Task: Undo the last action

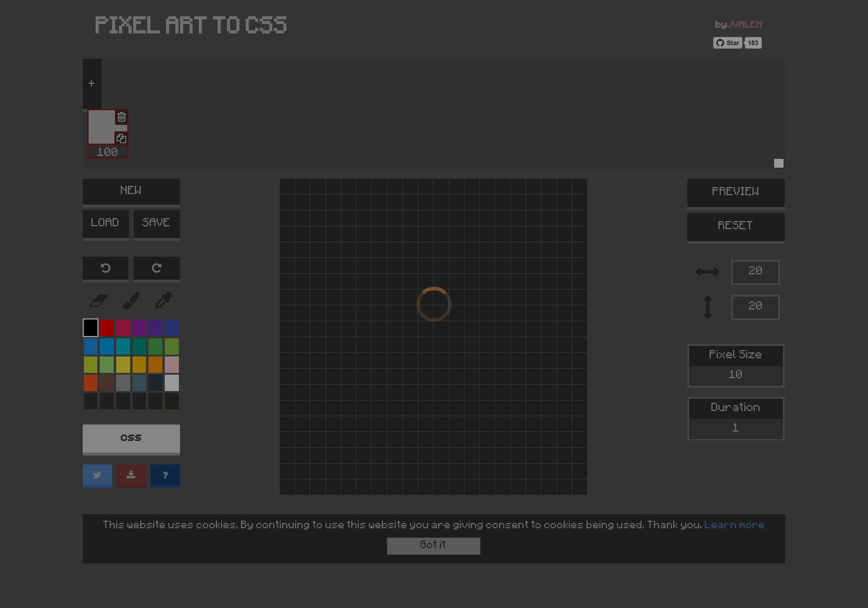Action: (106, 269)
